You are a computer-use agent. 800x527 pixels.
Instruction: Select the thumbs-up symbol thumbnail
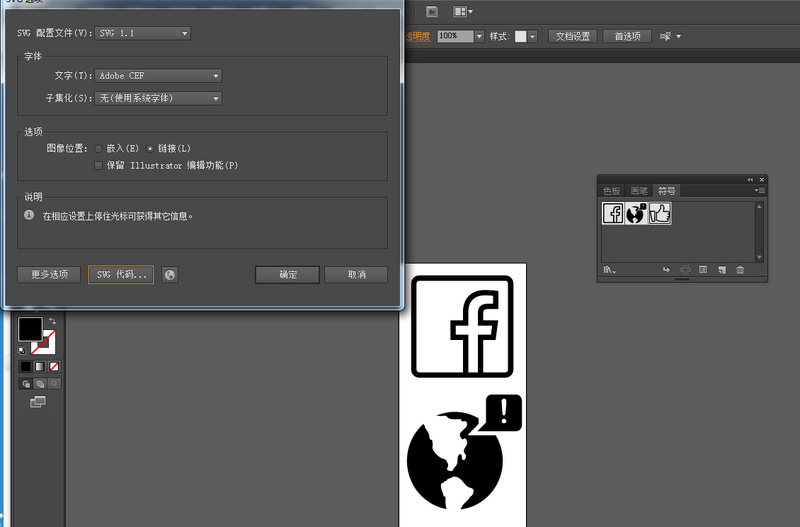tap(660, 213)
